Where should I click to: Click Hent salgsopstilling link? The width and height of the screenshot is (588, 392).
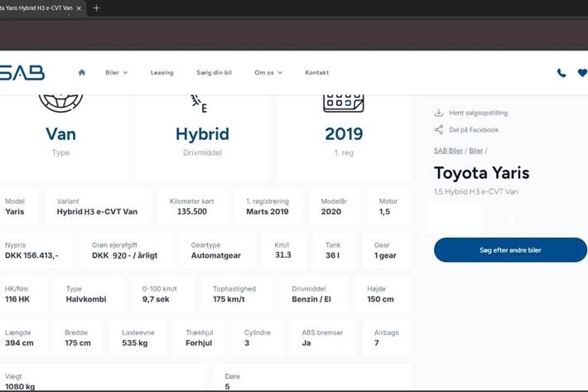tap(478, 113)
